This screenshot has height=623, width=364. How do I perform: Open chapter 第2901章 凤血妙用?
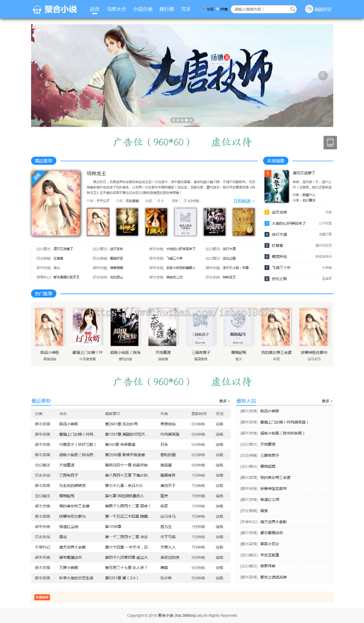click(121, 424)
